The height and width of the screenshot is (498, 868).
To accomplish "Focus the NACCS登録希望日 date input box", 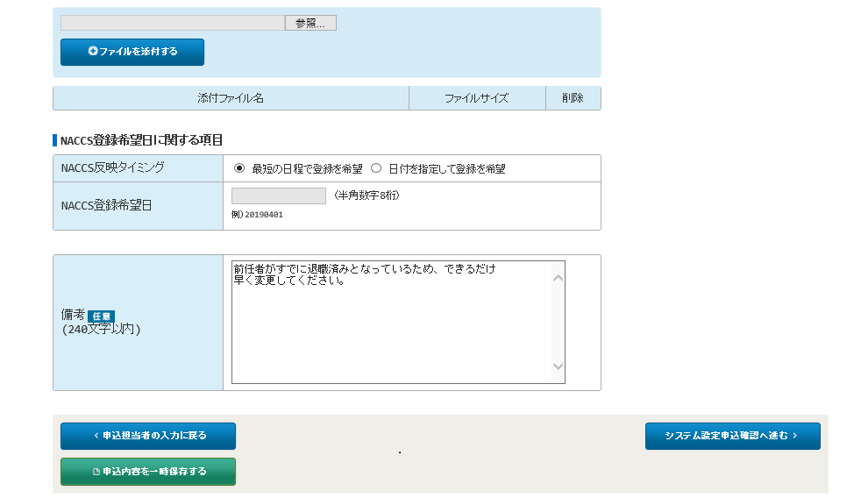I will point(279,196).
